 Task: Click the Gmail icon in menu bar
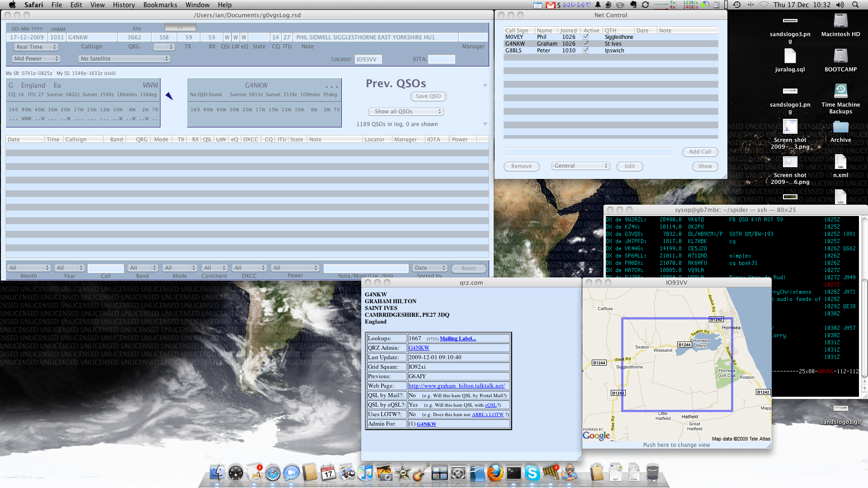[550, 5]
